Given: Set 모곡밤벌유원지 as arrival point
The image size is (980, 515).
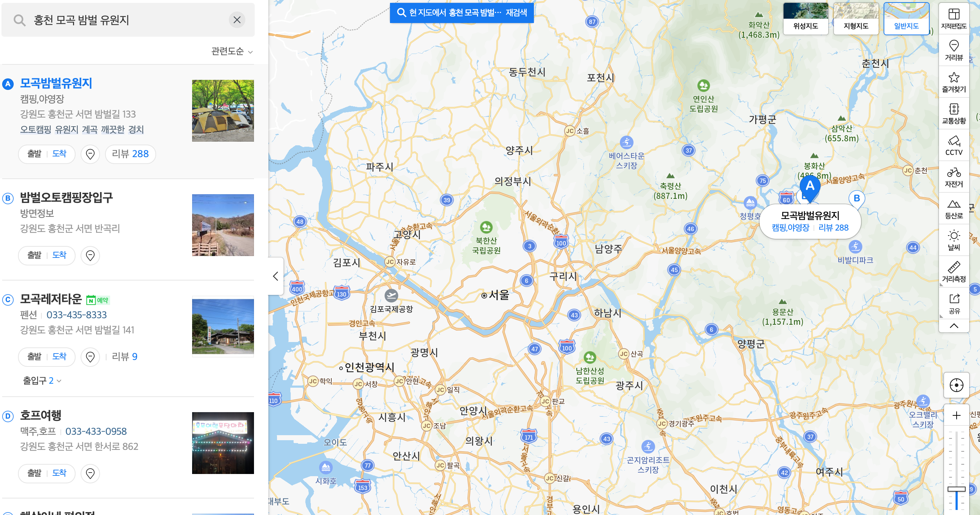Looking at the screenshot, I should (59, 154).
